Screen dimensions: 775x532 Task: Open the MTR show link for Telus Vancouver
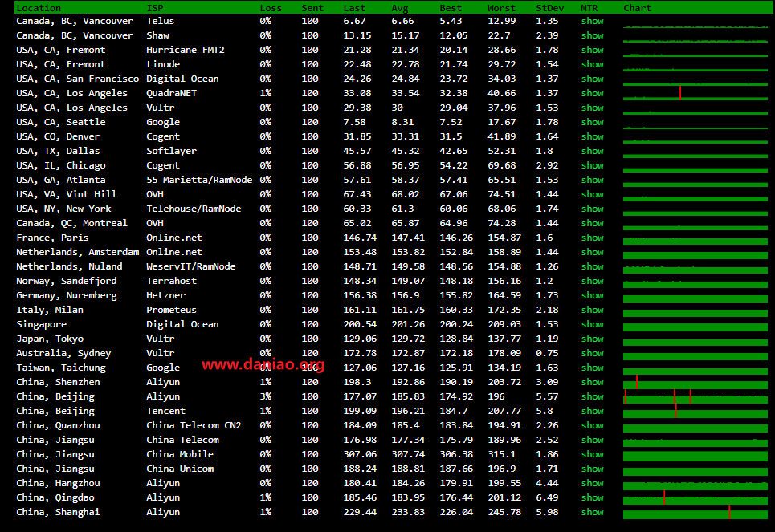(592, 21)
